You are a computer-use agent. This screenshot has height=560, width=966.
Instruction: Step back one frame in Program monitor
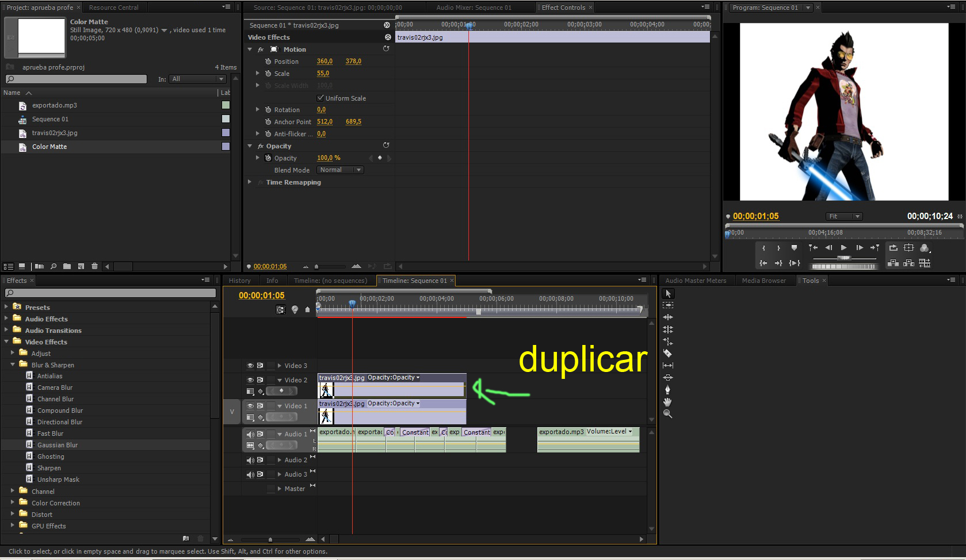[x=828, y=248]
